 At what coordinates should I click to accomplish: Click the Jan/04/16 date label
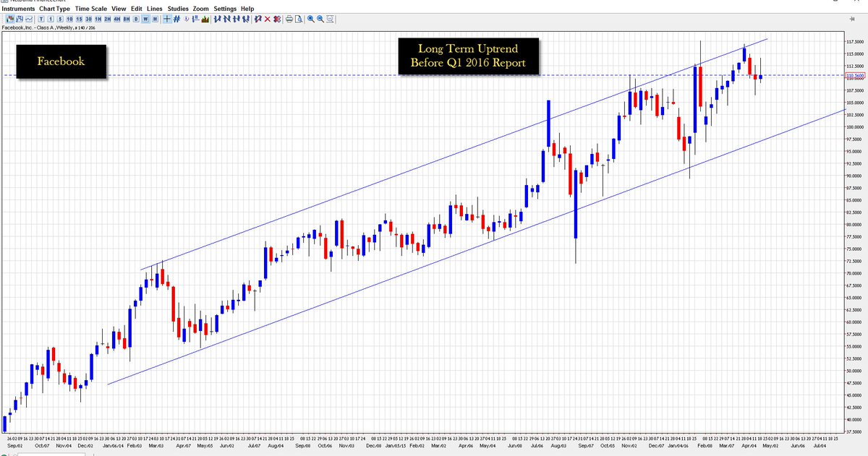[x=678, y=446]
